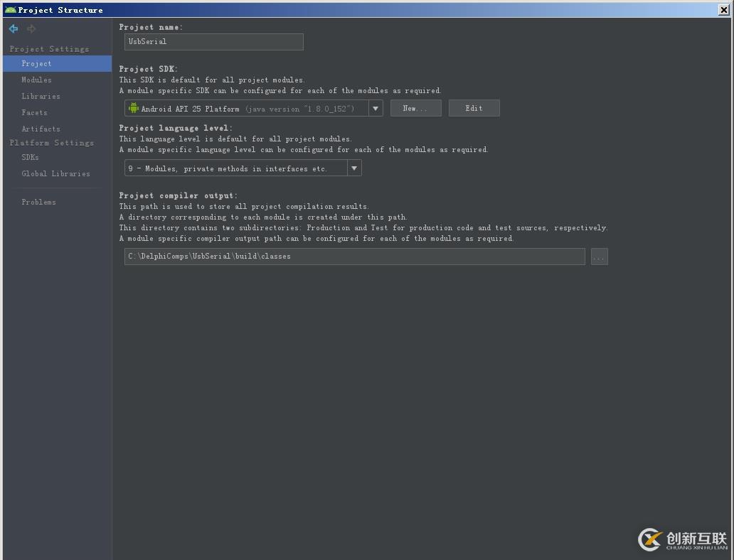Click the forward navigation arrow
Image resolution: width=734 pixels, height=560 pixels.
(x=30, y=28)
